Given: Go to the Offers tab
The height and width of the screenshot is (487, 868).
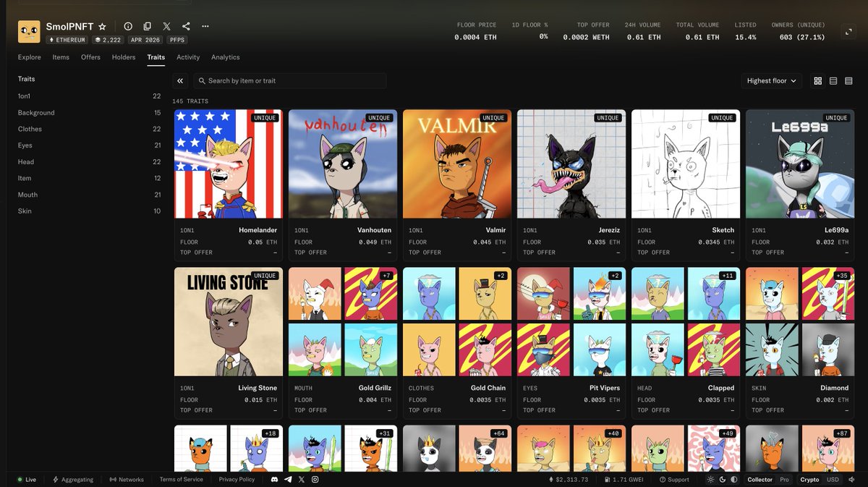Looking at the screenshot, I should point(90,57).
